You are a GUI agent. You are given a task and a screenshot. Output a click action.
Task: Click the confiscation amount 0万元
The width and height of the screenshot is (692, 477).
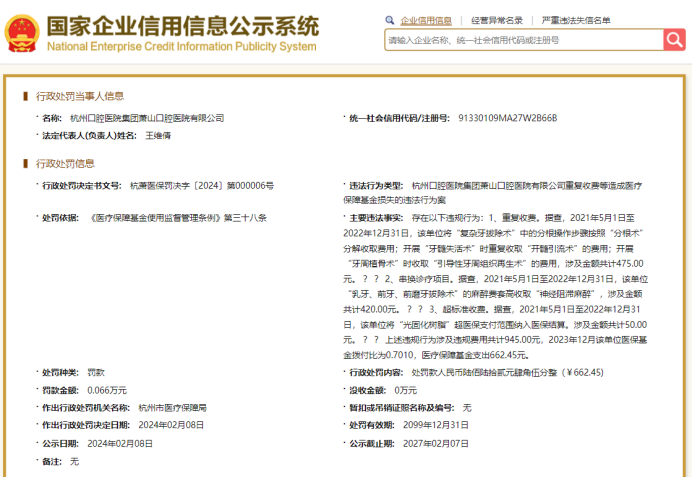(x=406, y=391)
